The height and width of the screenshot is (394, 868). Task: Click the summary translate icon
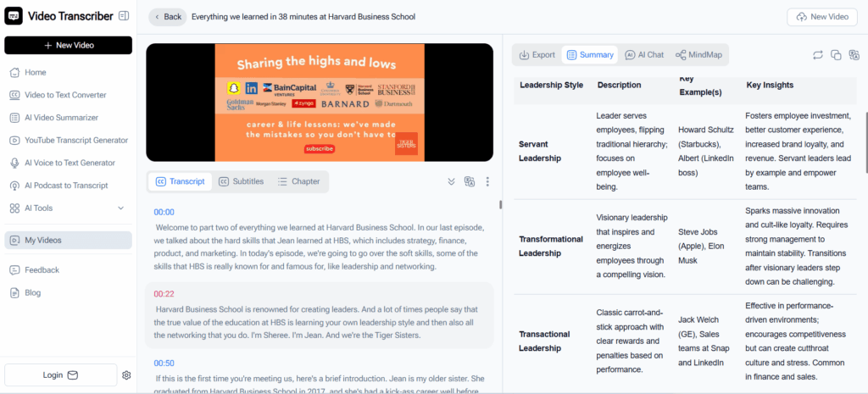click(x=854, y=55)
